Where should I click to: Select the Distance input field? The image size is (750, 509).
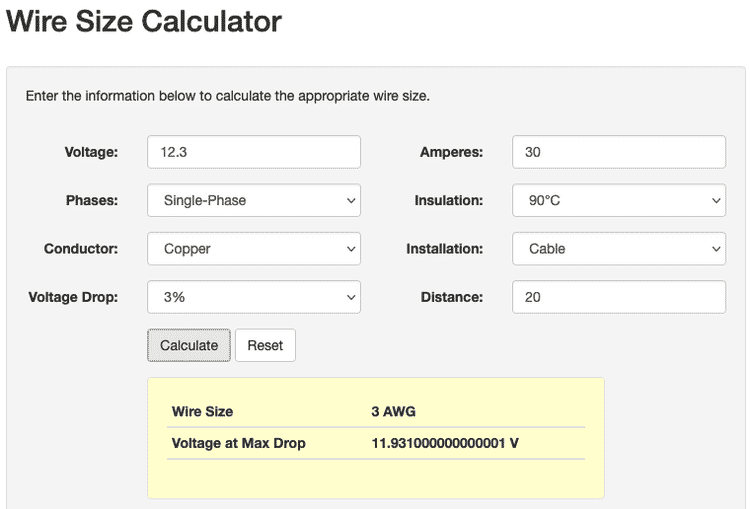coord(618,297)
